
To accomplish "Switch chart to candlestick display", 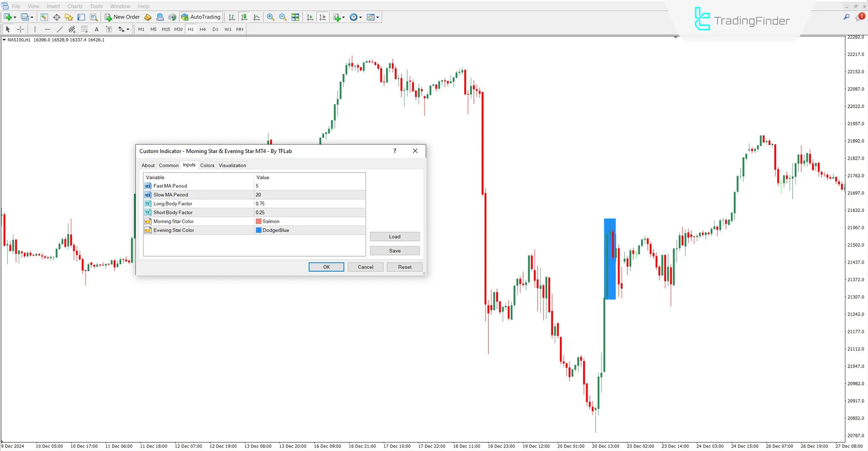I will (x=244, y=17).
